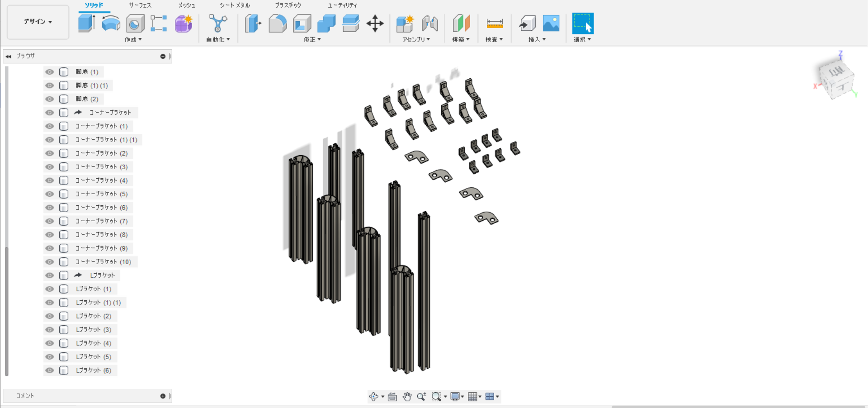
Task: Select the Pan hand tool
Action: [x=407, y=397]
